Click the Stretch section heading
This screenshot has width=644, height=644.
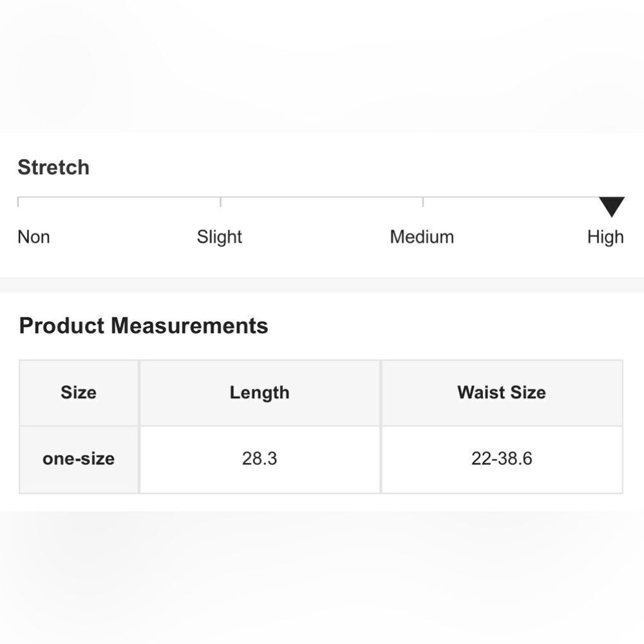53,167
